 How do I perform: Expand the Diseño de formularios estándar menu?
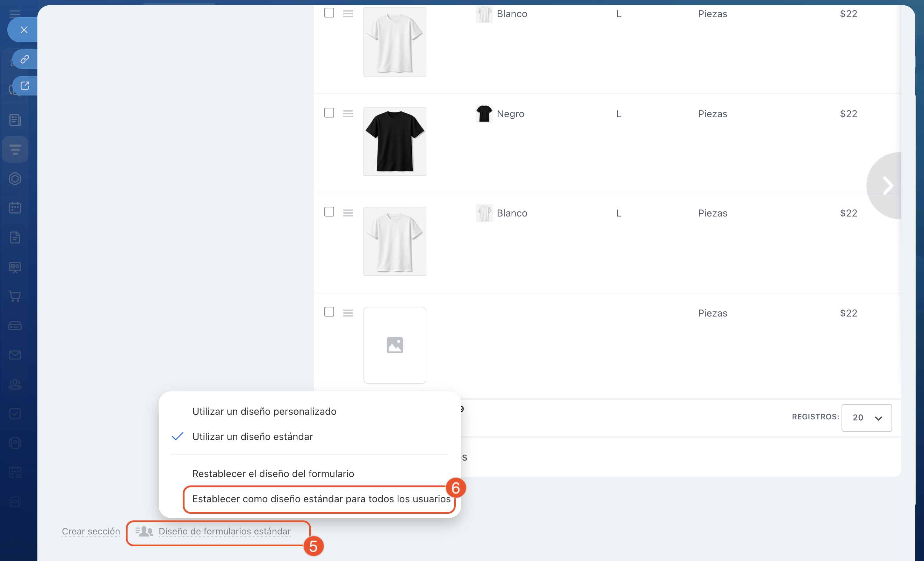[x=224, y=531]
